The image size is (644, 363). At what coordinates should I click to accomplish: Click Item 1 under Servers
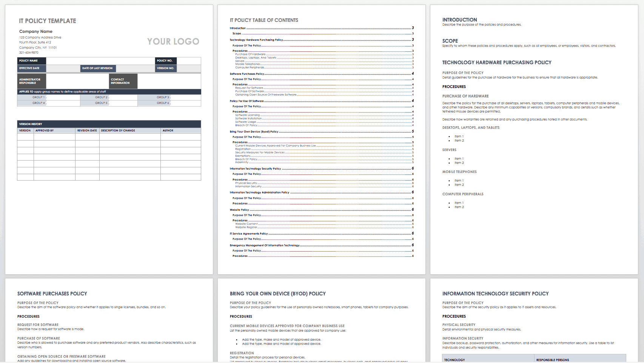coord(458,159)
